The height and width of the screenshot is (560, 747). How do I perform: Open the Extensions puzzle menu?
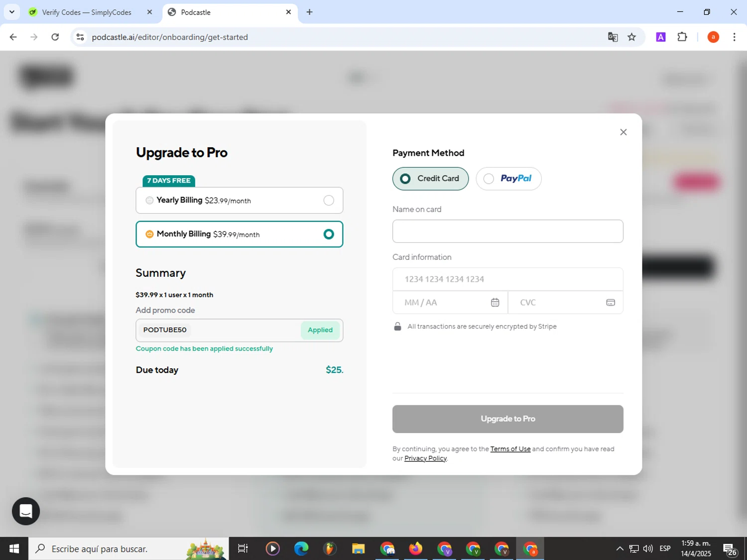coord(682,37)
